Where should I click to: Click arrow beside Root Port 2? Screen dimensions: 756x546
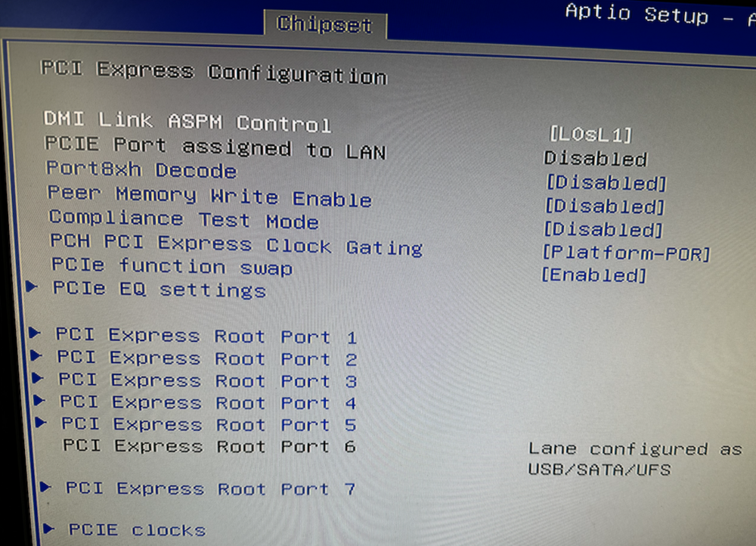tap(36, 355)
